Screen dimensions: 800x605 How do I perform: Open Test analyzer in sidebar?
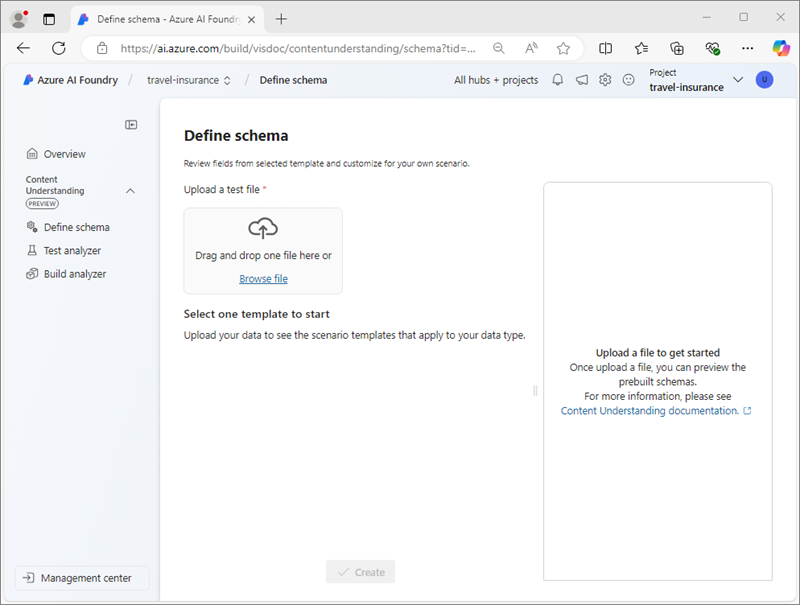click(x=64, y=250)
